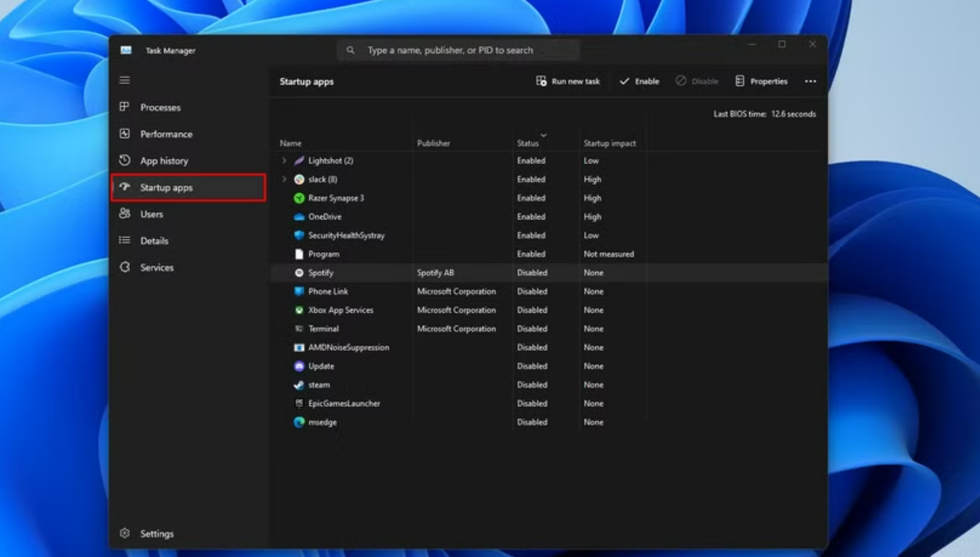Click the Status column sort arrow

543,135
